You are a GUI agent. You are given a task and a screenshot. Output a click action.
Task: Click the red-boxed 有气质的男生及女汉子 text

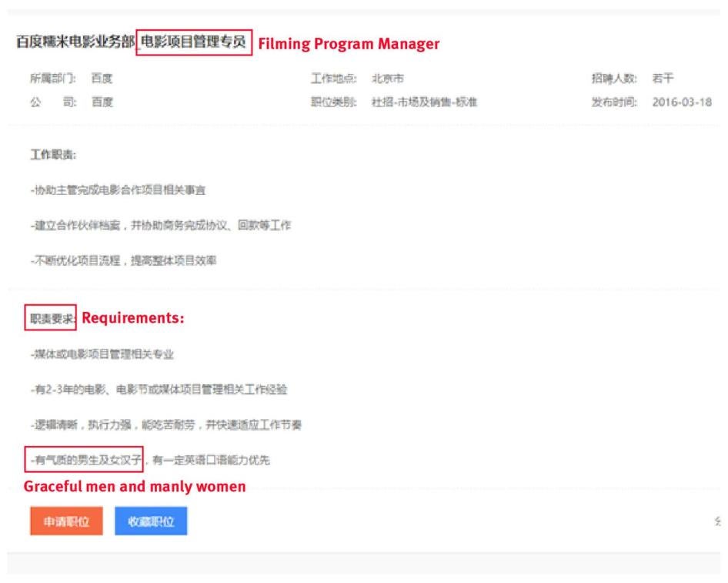coord(84,461)
